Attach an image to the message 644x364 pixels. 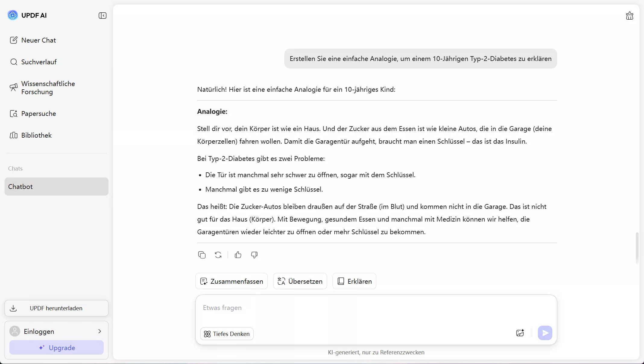[x=520, y=333]
